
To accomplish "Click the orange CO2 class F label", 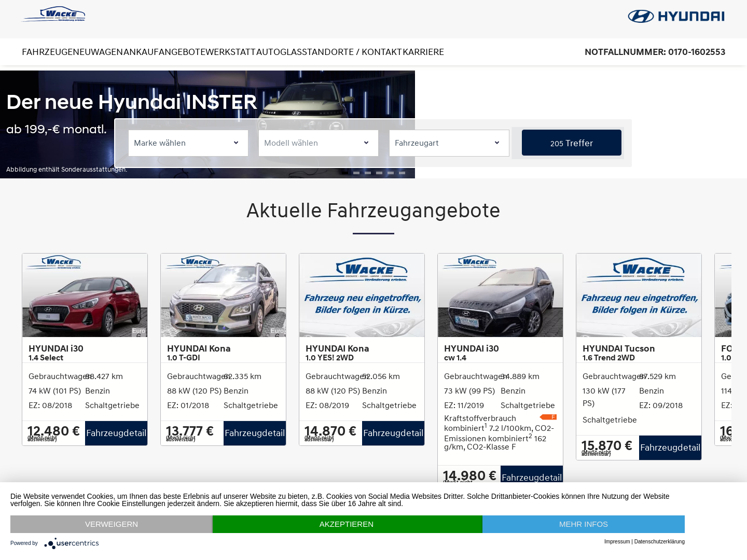I will coord(548,417).
